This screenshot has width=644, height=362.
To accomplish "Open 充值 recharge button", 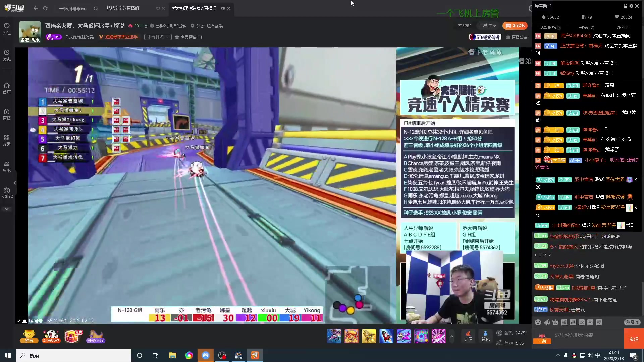I will (x=468, y=336).
